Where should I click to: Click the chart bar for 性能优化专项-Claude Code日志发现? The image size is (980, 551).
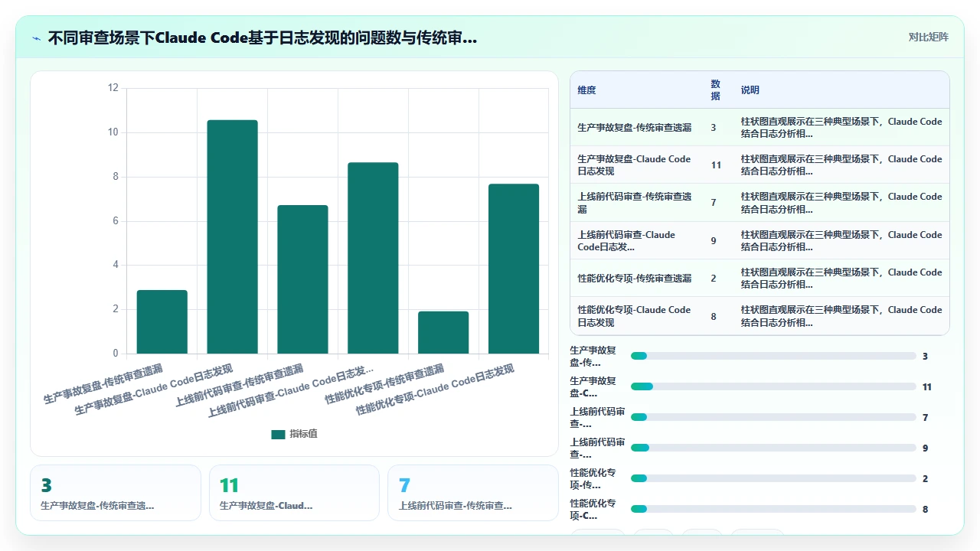coord(514,269)
